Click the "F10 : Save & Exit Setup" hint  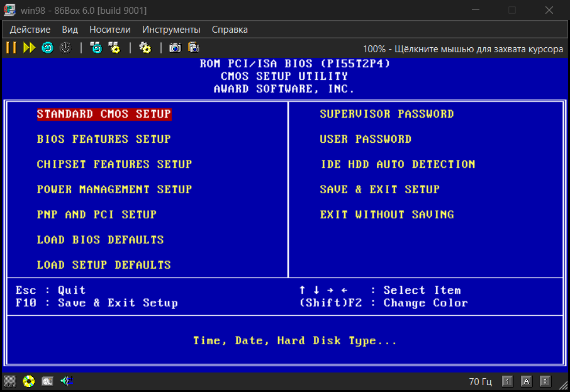click(97, 303)
